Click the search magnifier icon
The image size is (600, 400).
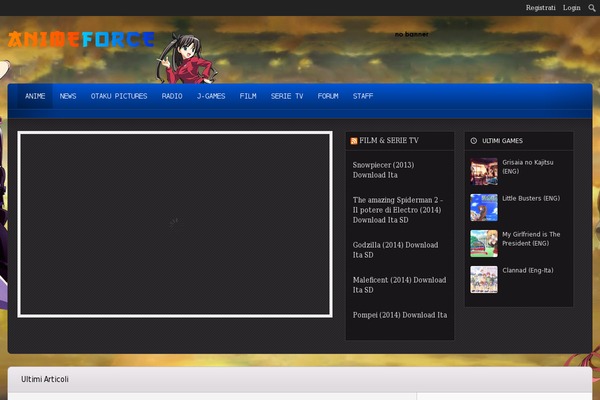(x=591, y=8)
